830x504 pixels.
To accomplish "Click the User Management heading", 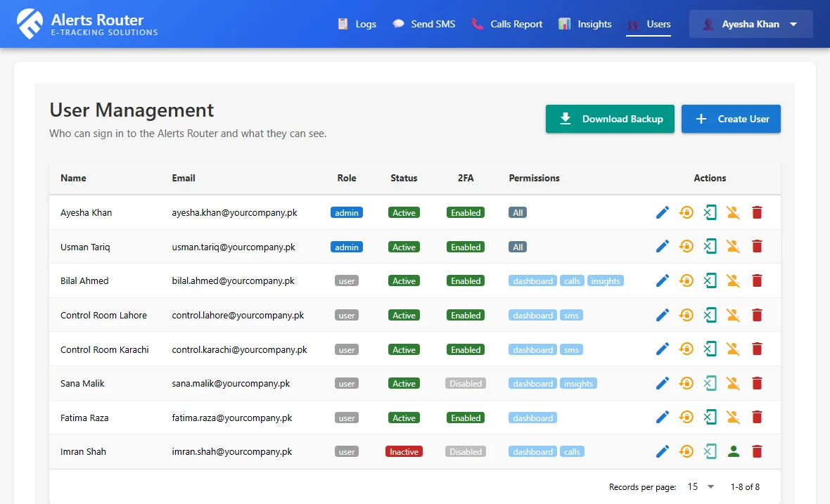I will 132,110.
